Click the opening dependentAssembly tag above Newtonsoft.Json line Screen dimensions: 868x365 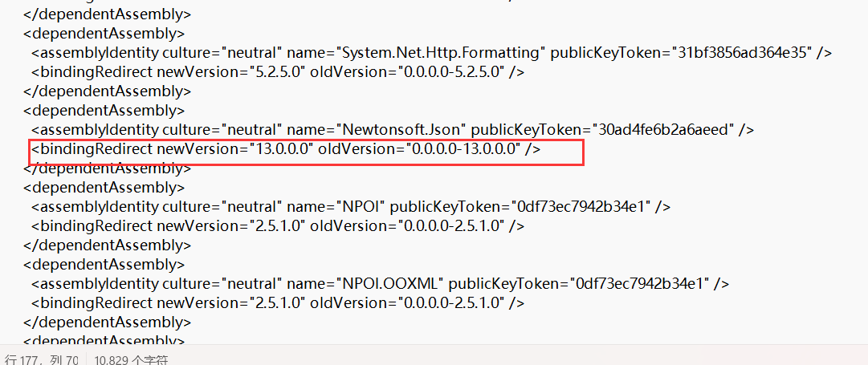pyautogui.click(x=104, y=111)
